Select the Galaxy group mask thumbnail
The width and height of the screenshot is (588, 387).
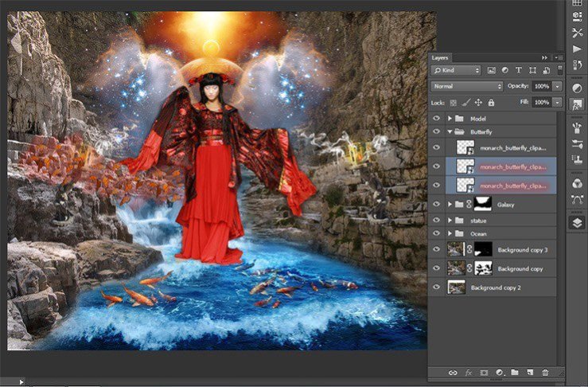(483, 204)
